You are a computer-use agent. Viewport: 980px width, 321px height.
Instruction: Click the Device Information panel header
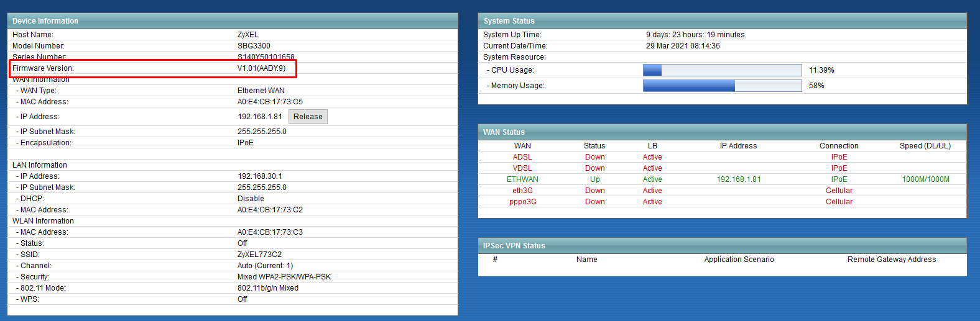233,21
